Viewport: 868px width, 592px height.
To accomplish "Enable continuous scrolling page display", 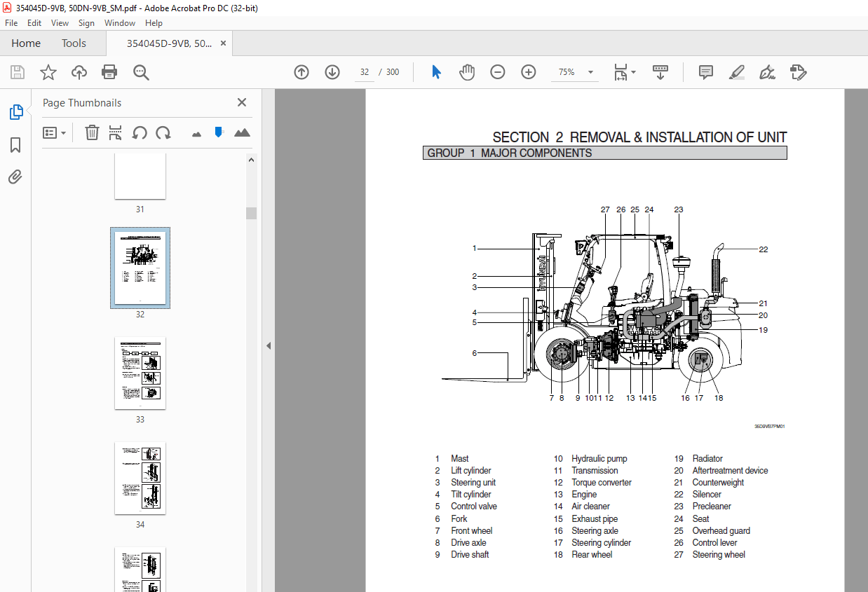I will (660, 72).
